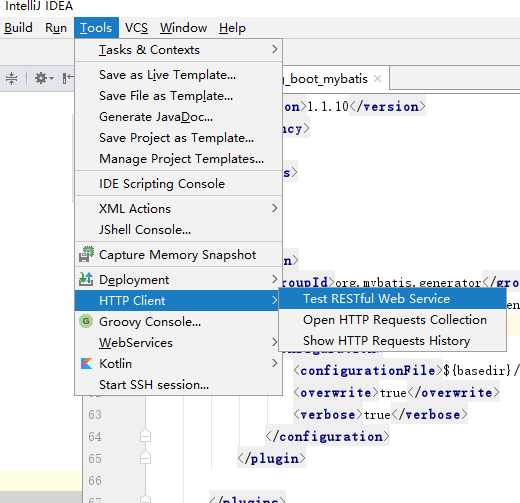Click line number 66 in the gutter
520x503 pixels.
[x=95, y=481]
